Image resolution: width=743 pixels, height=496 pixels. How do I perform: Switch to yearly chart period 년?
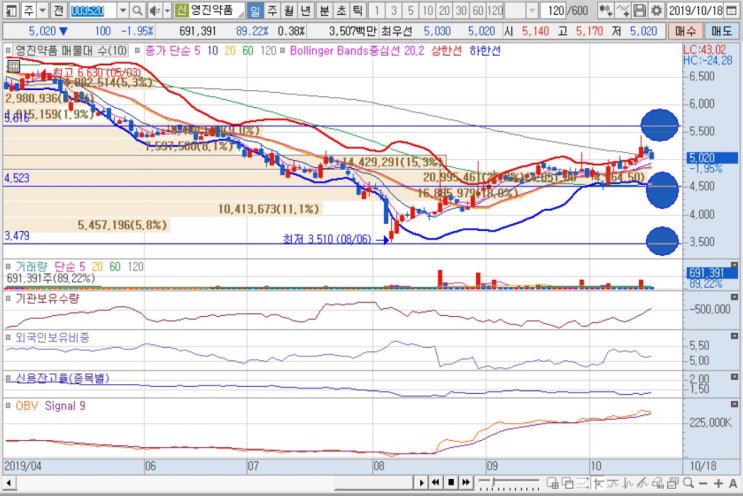pyautogui.click(x=306, y=10)
